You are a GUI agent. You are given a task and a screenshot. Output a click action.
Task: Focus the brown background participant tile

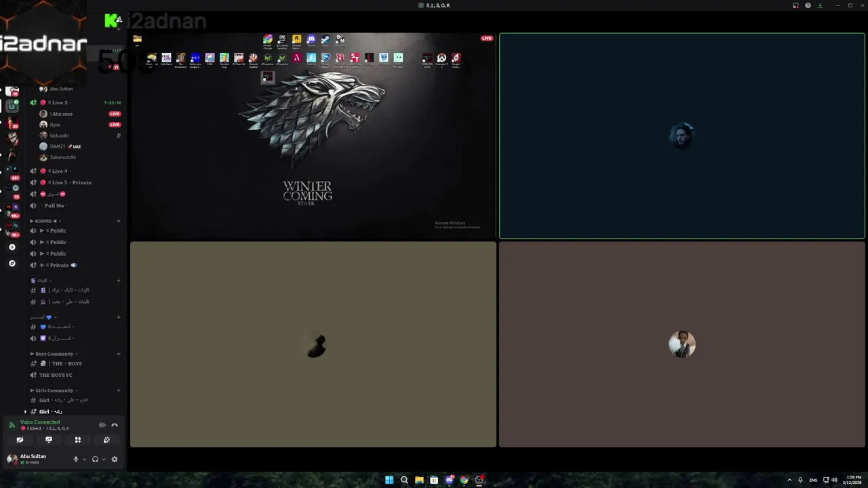click(682, 344)
